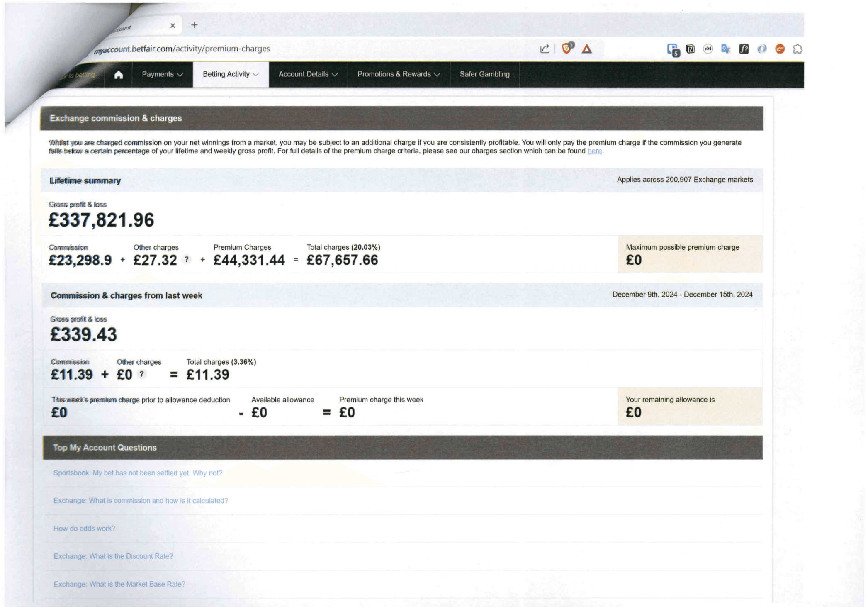Click the fonts f? extension icon
This screenshot has width=868, height=609.
click(x=744, y=49)
